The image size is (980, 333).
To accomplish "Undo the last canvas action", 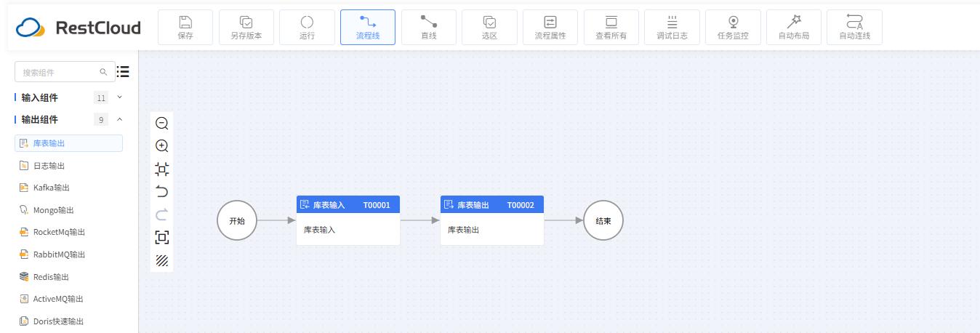I will coord(162,192).
